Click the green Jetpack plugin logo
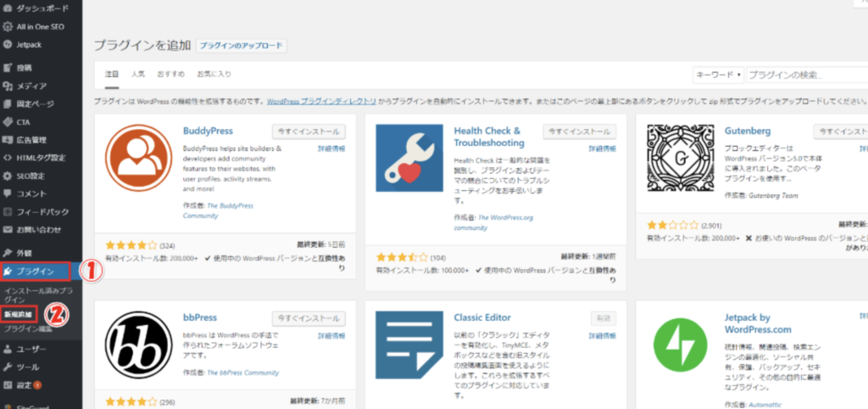Viewport: 868px width, 409px height. coord(681,345)
